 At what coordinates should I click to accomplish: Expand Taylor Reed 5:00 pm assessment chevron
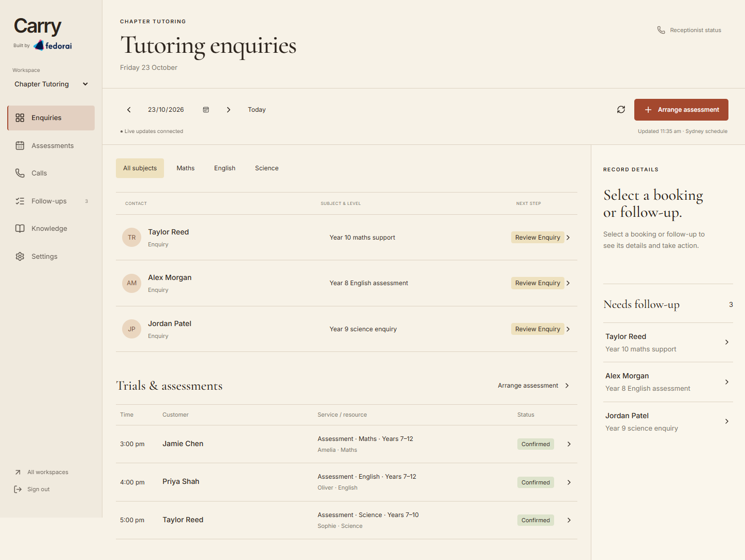pos(569,520)
